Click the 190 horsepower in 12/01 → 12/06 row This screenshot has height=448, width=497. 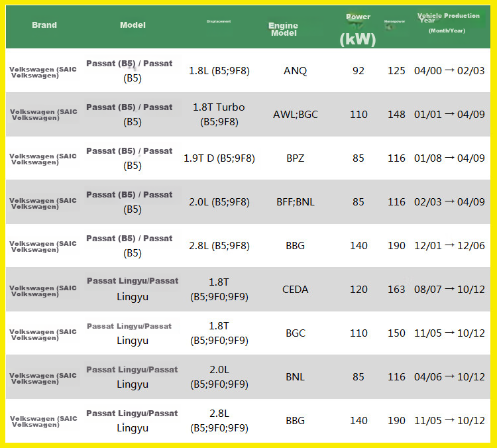point(396,245)
